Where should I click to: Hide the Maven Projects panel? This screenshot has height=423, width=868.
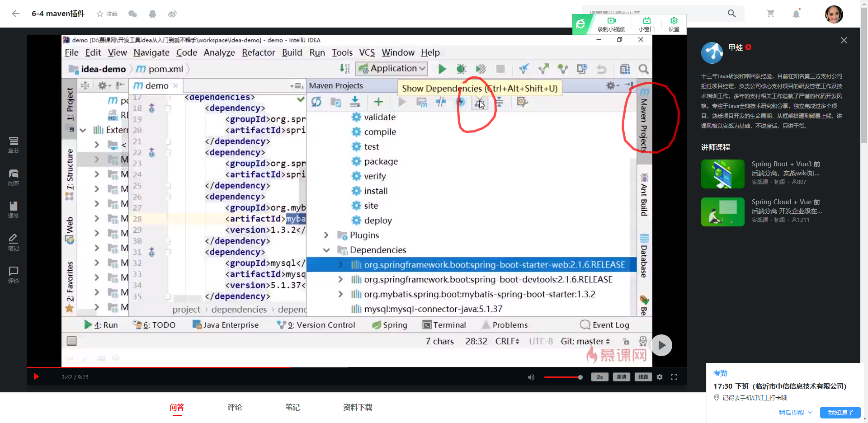629,85
